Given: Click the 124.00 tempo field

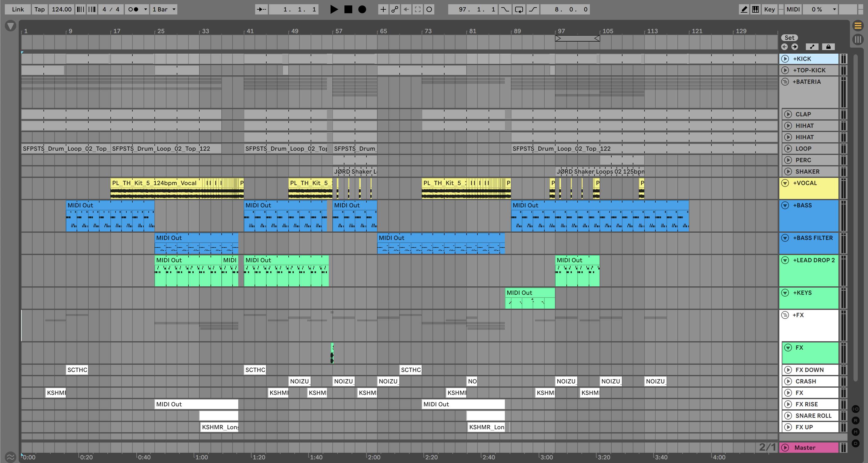Looking at the screenshot, I should tap(61, 9).
